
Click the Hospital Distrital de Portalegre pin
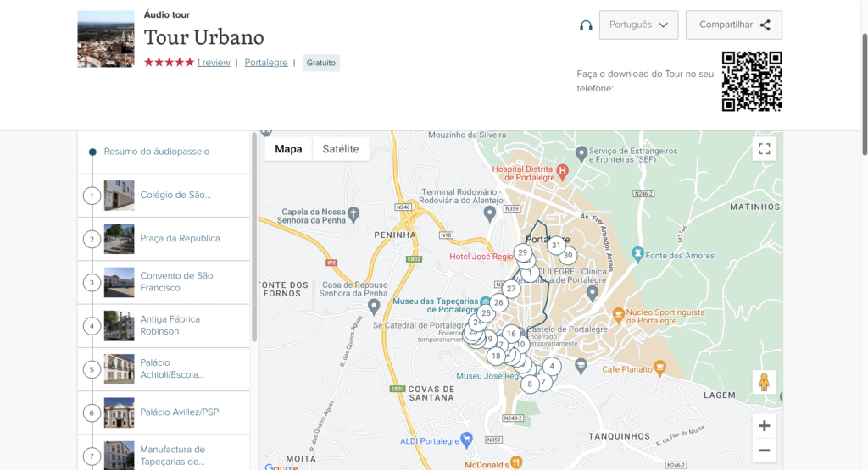pos(563,171)
